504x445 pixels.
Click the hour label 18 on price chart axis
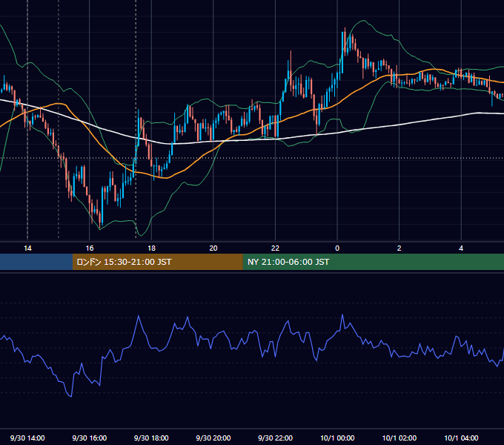(151, 248)
